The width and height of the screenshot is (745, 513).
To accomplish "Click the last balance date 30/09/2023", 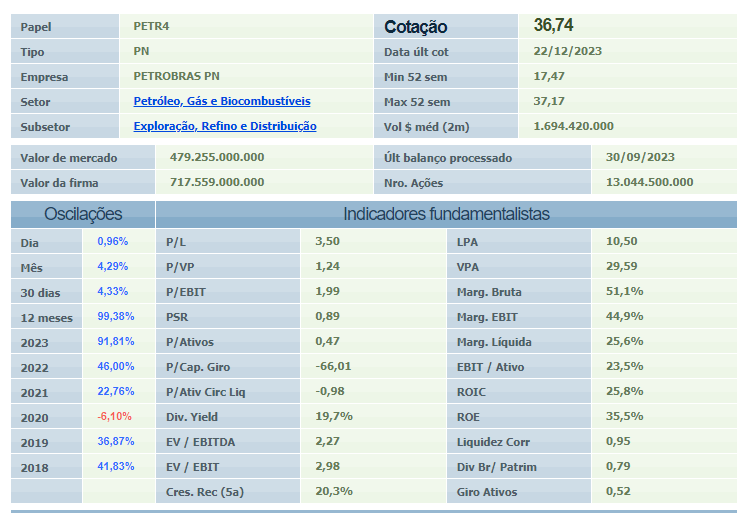I will point(640,157).
